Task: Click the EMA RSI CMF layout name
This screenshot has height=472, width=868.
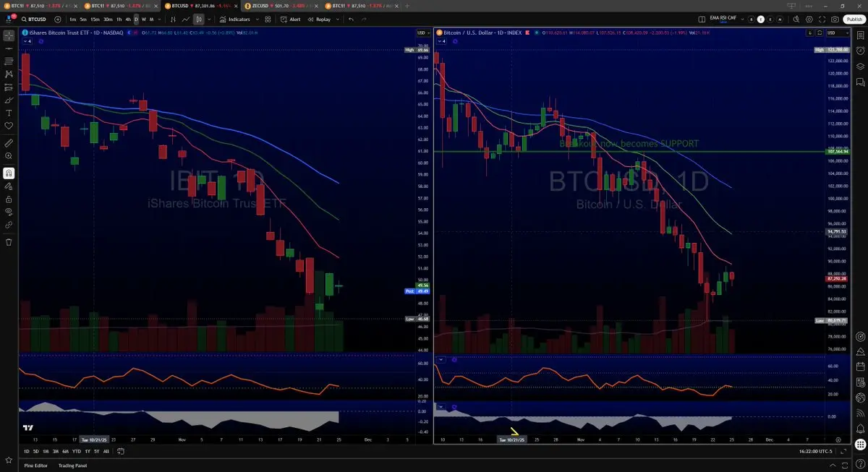Action: click(723, 18)
